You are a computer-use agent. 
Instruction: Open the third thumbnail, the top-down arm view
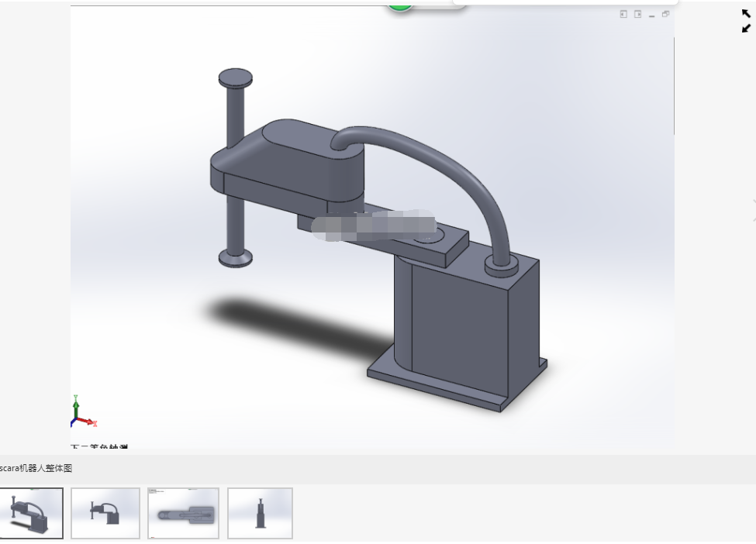[183, 513]
